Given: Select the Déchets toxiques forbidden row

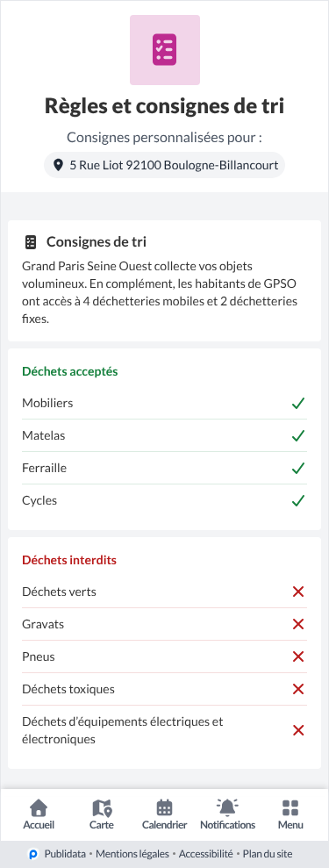Looking at the screenshot, I should pyautogui.click(x=164, y=689).
